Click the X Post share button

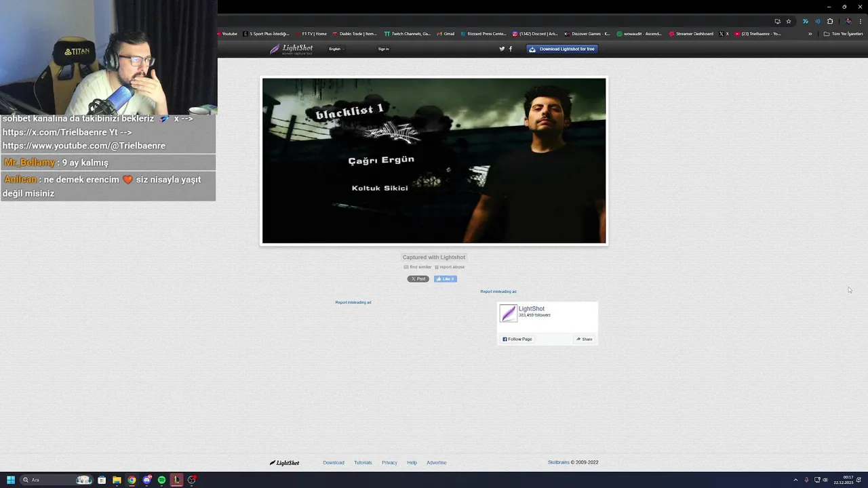418,279
